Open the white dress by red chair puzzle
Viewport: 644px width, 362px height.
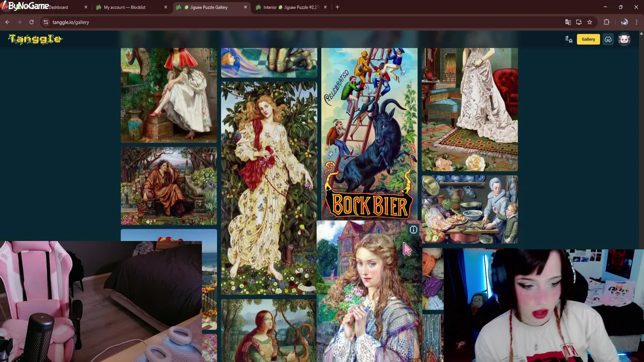click(x=469, y=110)
